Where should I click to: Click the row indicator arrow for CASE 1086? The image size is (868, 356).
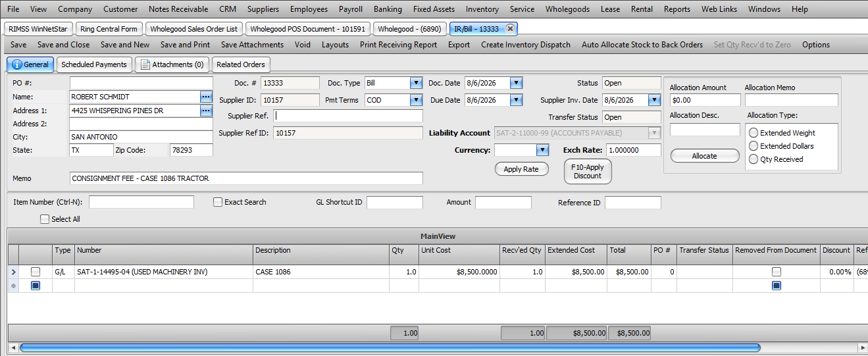14,272
